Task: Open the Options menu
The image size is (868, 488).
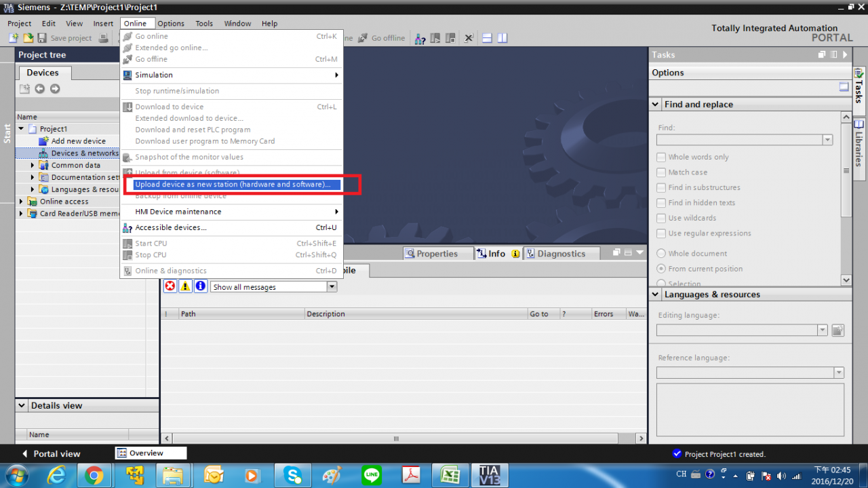Action: (x=171, y=24)
